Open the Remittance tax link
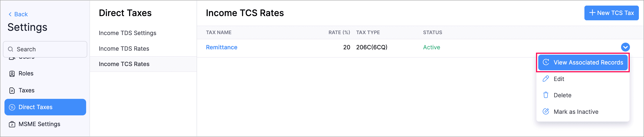 pos(222,47)
